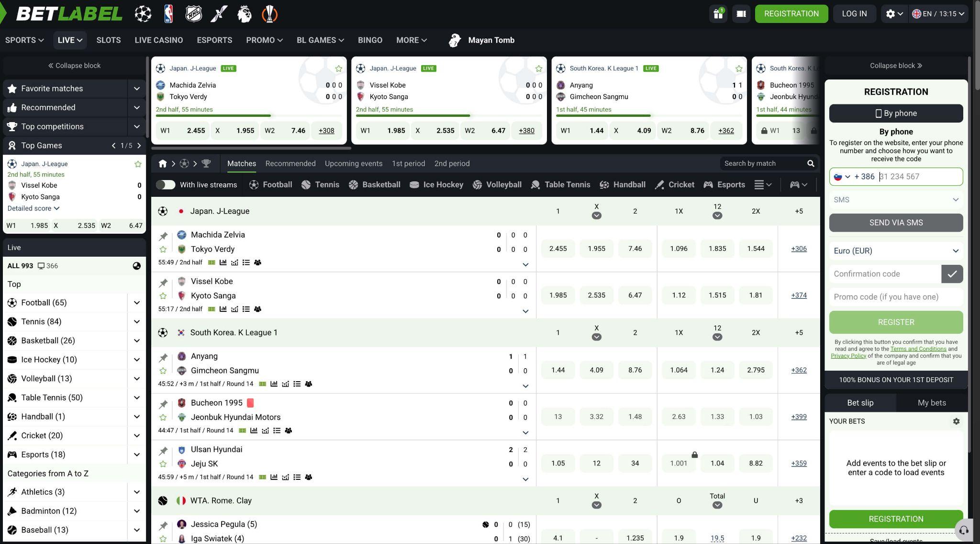Screen dimensions: 980x544
Task: Open the +306 more markets link
Action: (x=799, y=249)
